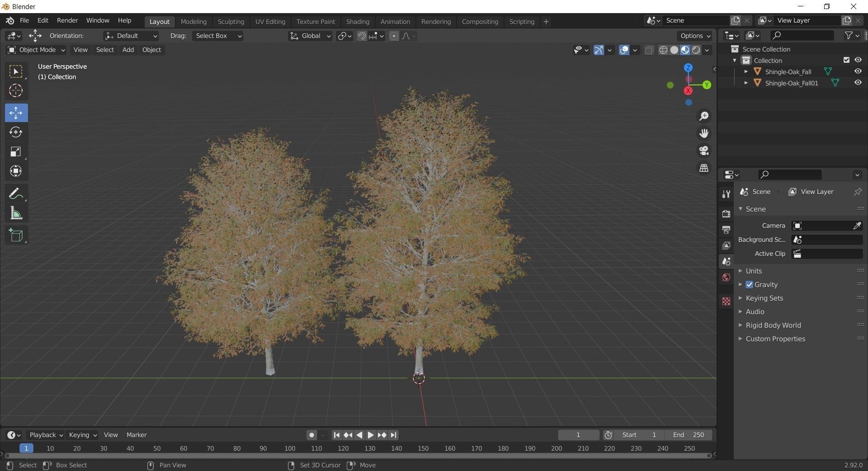Toggle snapping magnet button
868x471 pixels.
tap(362, 36)
